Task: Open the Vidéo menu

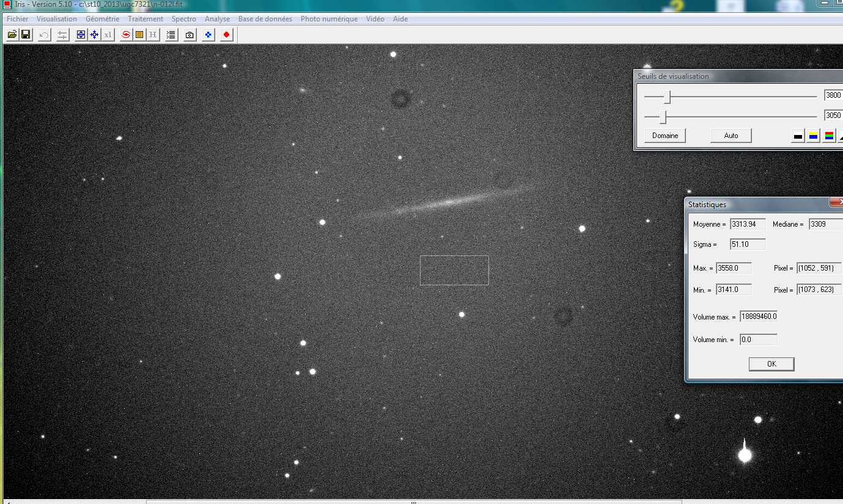Action: click(375, 19)
